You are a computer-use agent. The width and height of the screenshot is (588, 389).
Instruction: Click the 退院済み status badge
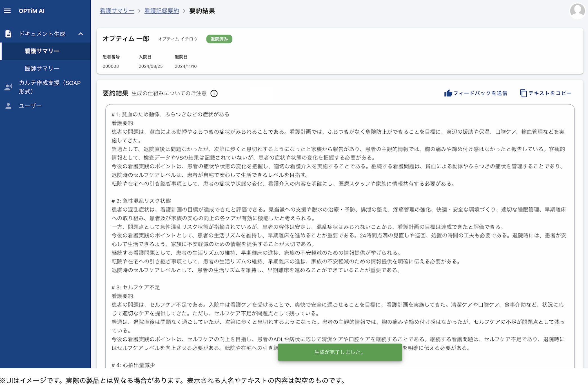point(219,39)
